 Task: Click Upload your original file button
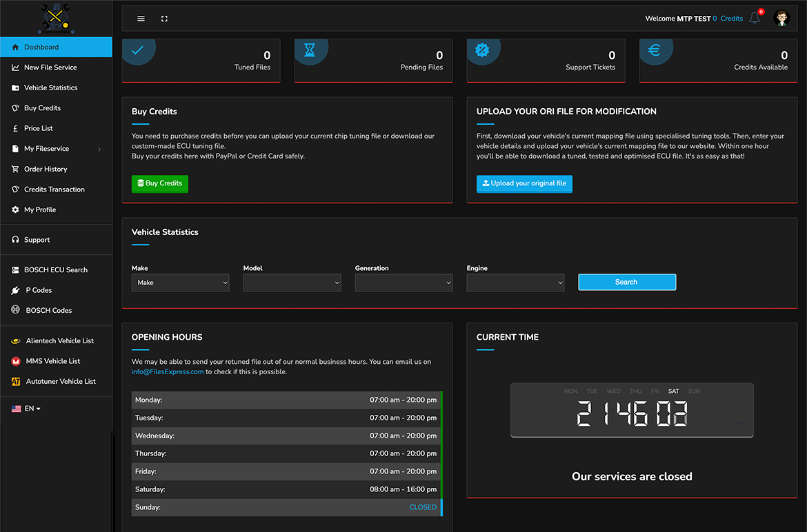524,184
